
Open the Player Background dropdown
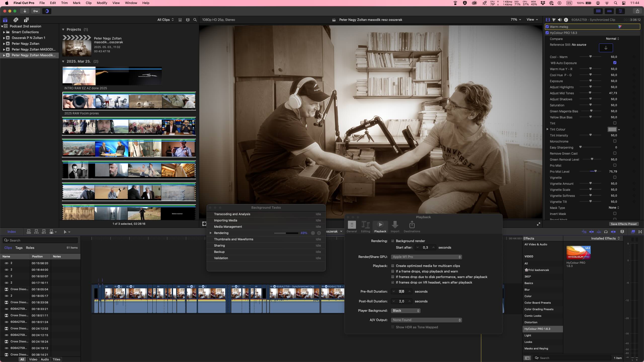[x=406, y=311]
